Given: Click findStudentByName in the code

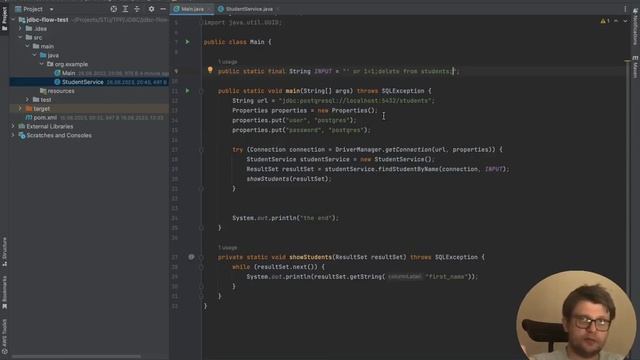Looking at the screenshot, I should tap(408, 169).
